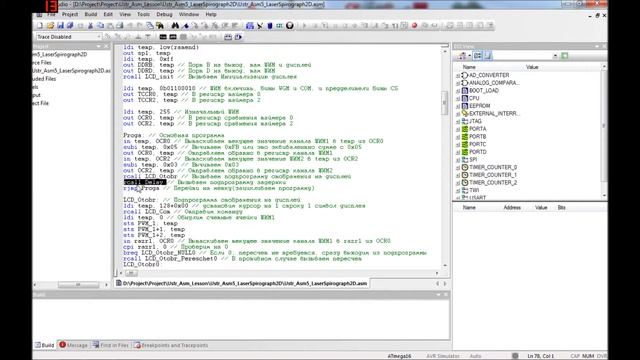The height and width of the screenshot is (360, 640).
Task: Click the Save disk icon
Action: 60,25
